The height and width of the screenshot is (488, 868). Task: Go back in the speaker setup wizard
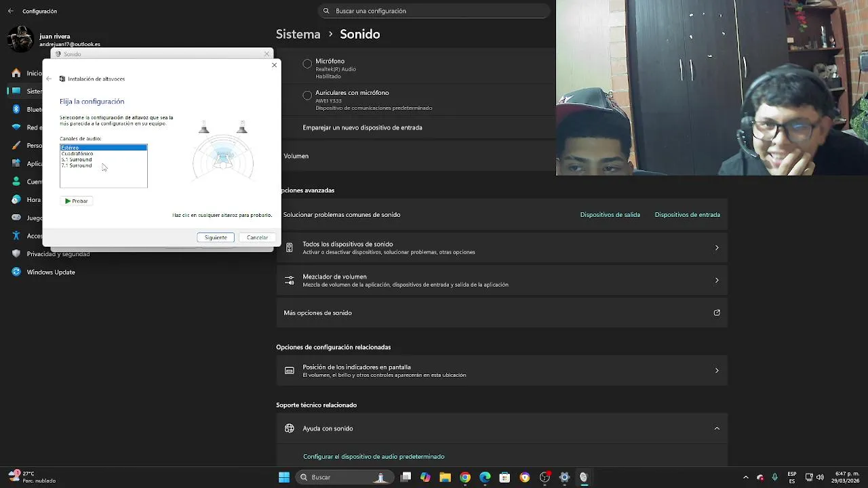click(x=49, y=79)
